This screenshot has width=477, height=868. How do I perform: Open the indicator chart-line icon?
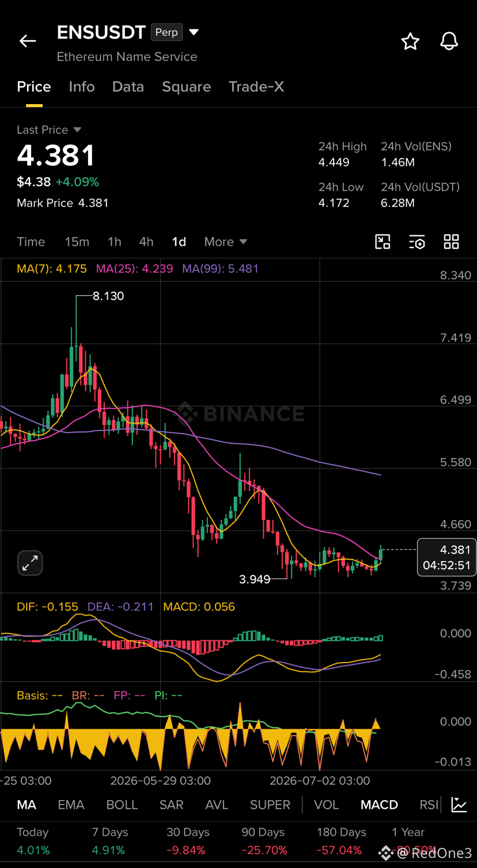[x=459, y=805]
